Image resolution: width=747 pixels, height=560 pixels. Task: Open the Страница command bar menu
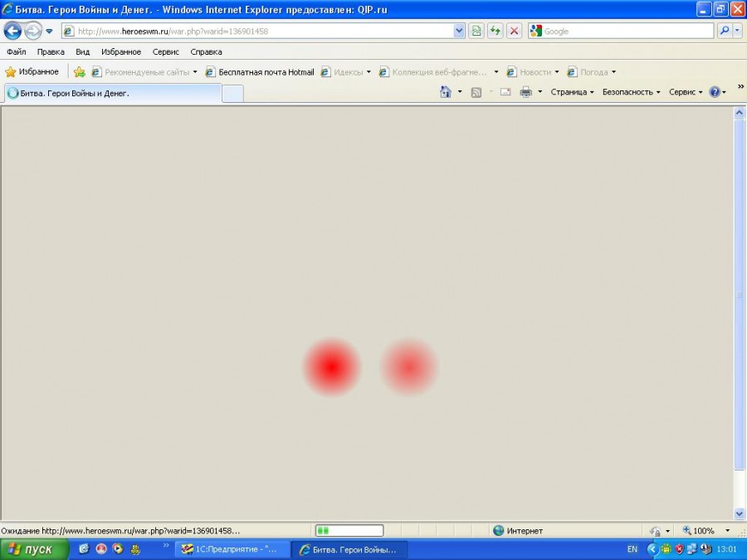[x=572, y=92]
